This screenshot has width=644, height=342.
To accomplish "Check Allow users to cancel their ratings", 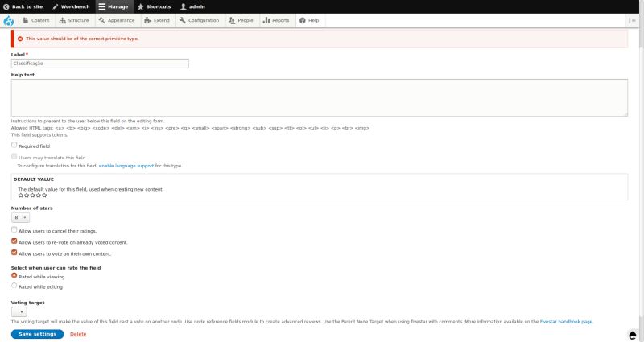I will (x=14, y=230).
